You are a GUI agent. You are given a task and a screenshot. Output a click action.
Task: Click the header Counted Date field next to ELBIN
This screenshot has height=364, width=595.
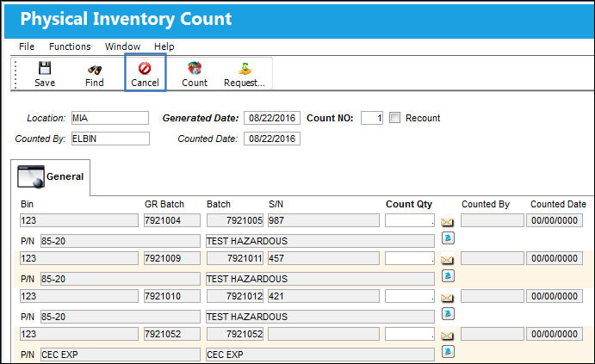pyautogui.click(x=272, y=139)
